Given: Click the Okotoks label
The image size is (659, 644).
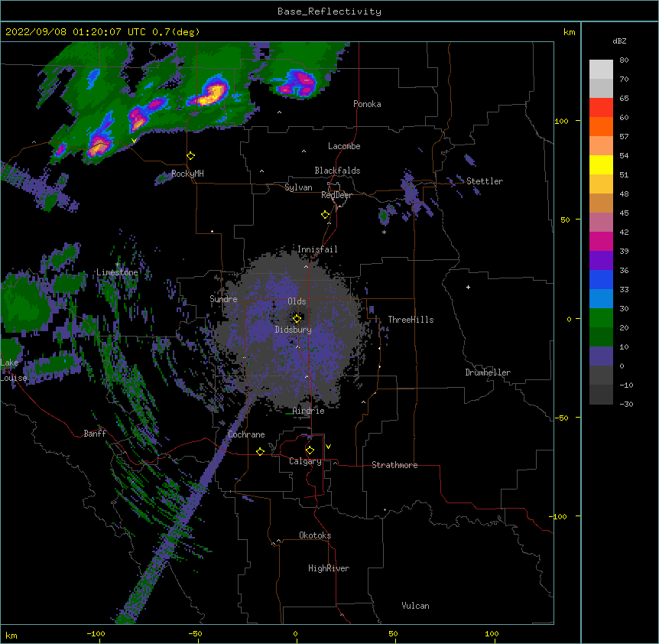Looking at the screenshot, I should click(x=315, y=535).
